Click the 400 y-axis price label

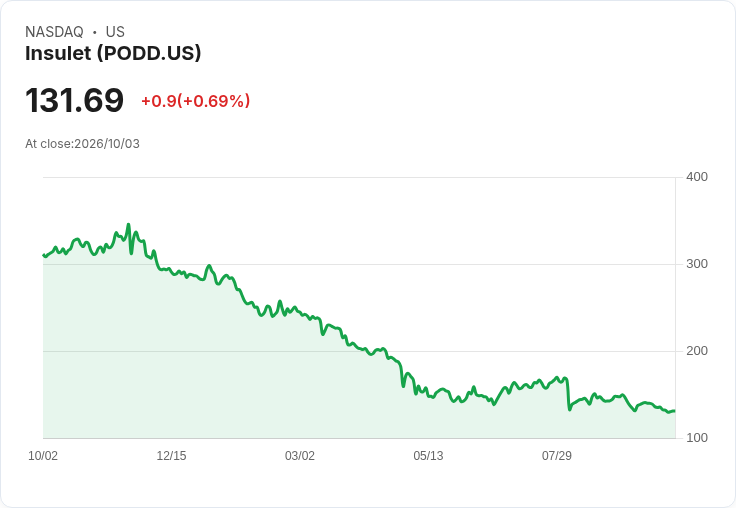click(697, 177)
